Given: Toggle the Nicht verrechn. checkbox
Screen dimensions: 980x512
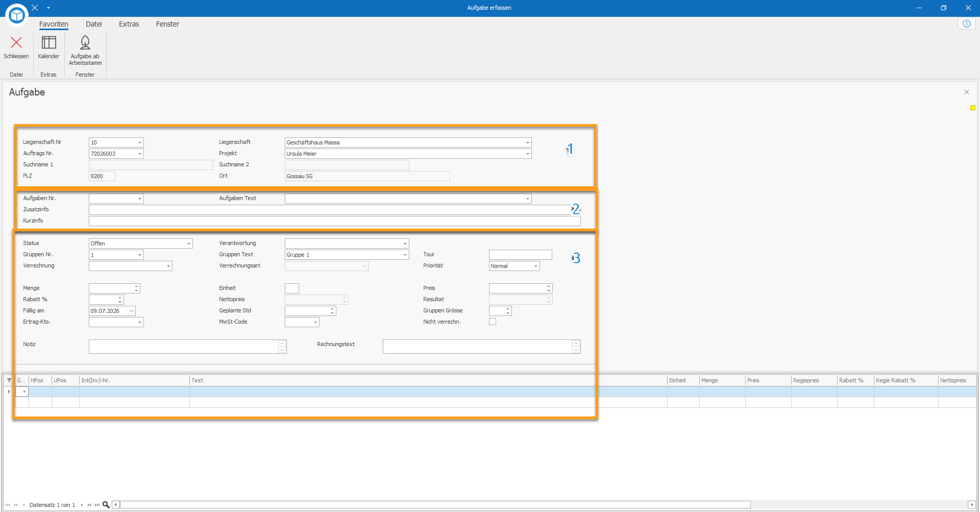Looking at the screenshot, I should 493,322.
